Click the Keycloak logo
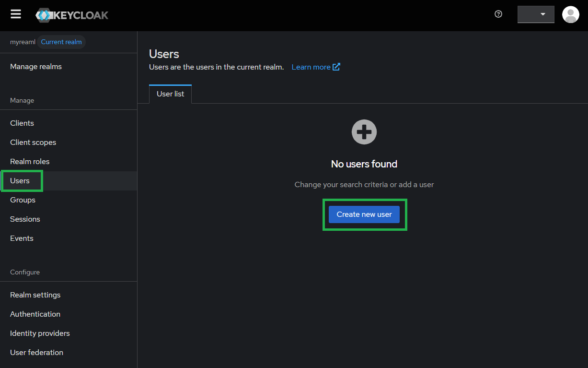Screen dimensions: 588x368 click(72, 15)
